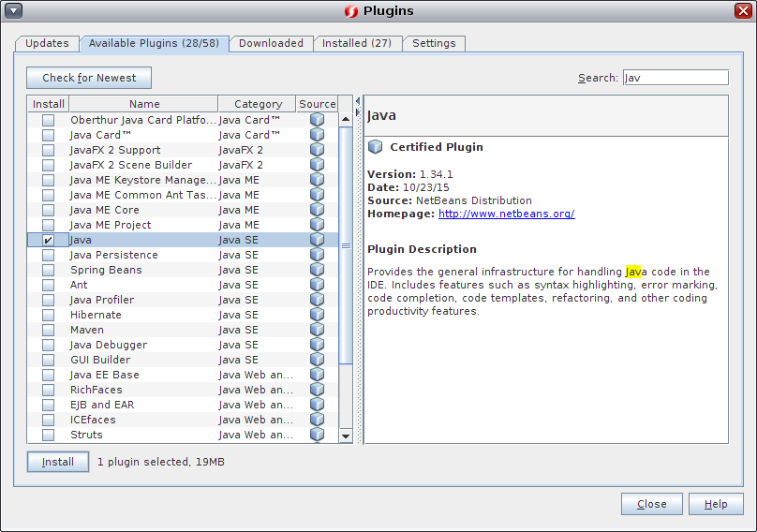Click source cube icon in JavaFX 2 Scene Builder row
The height and width of the screenshot is (532, 757).
tap(317, 165)
